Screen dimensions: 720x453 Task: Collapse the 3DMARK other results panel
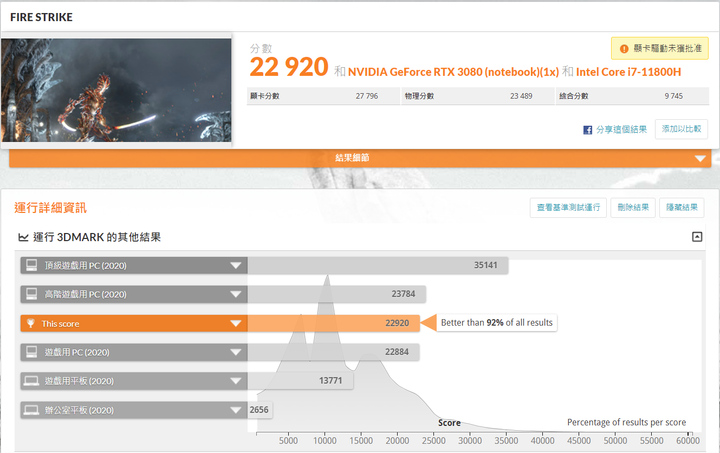[x=697, y=237]
